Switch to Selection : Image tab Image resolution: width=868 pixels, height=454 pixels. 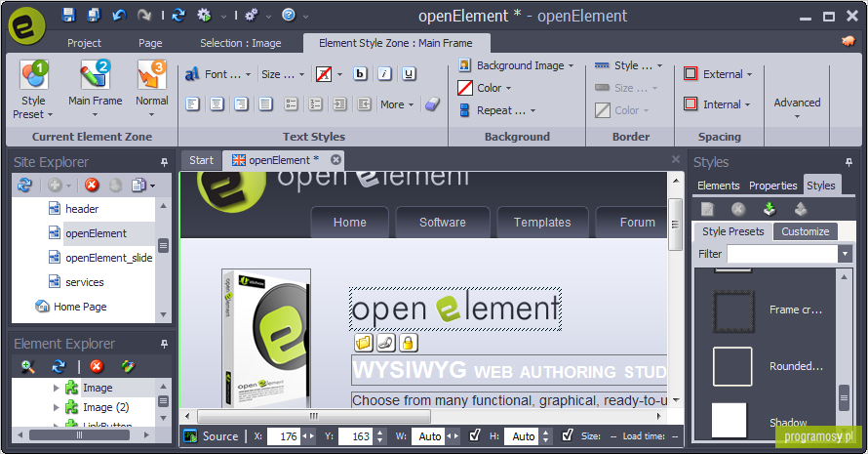(x=240, y=43)
